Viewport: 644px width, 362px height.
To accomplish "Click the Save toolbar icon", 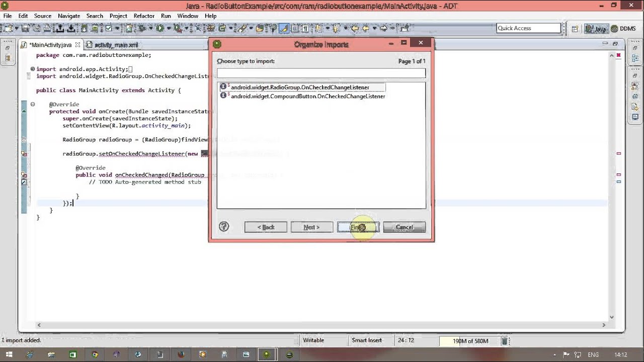I will click(x=25, y=29).
